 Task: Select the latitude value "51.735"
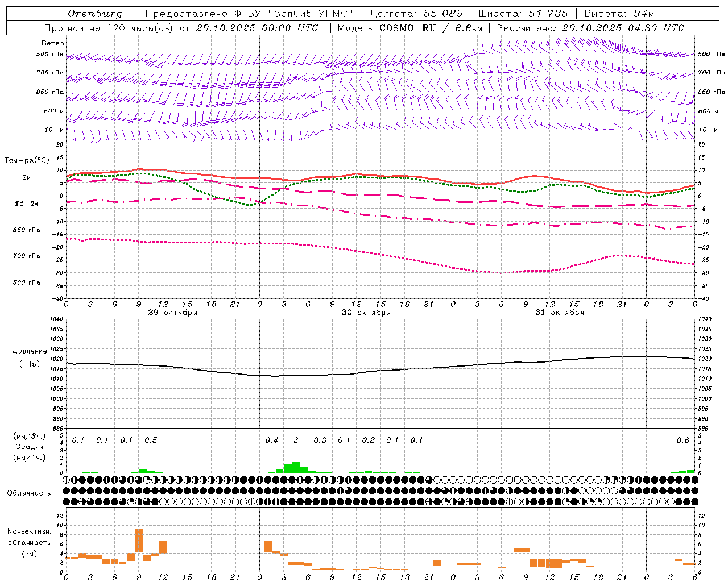coord(548,14)
